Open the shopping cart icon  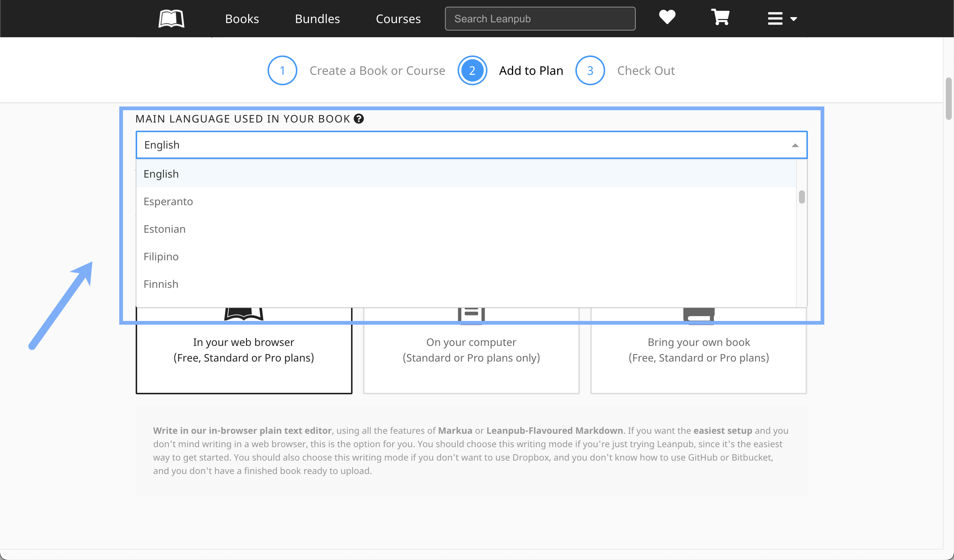[720, 17]
